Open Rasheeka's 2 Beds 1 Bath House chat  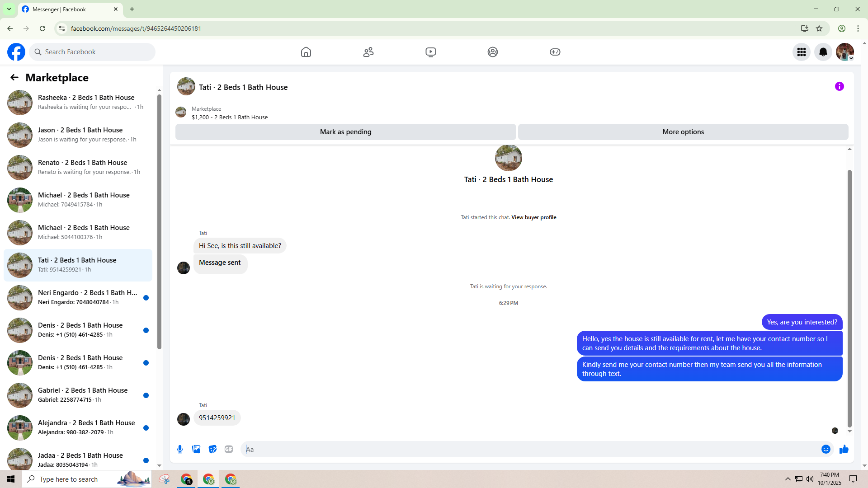click(78, 102)
